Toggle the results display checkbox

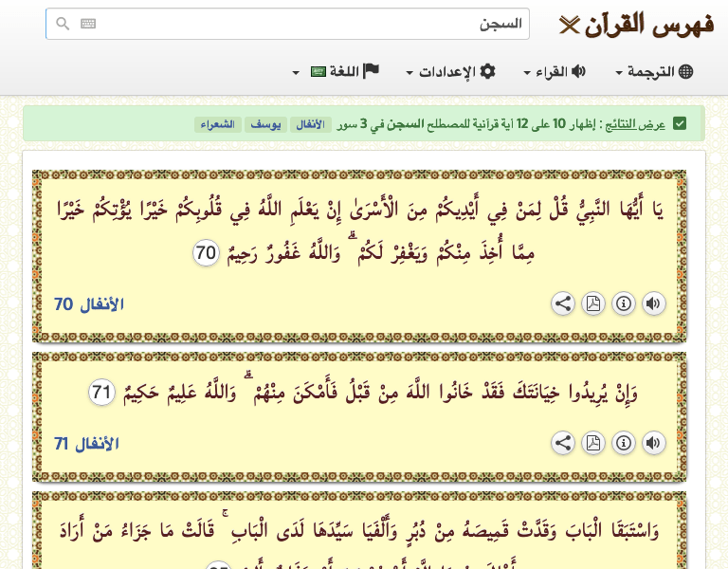pos(680,124)
